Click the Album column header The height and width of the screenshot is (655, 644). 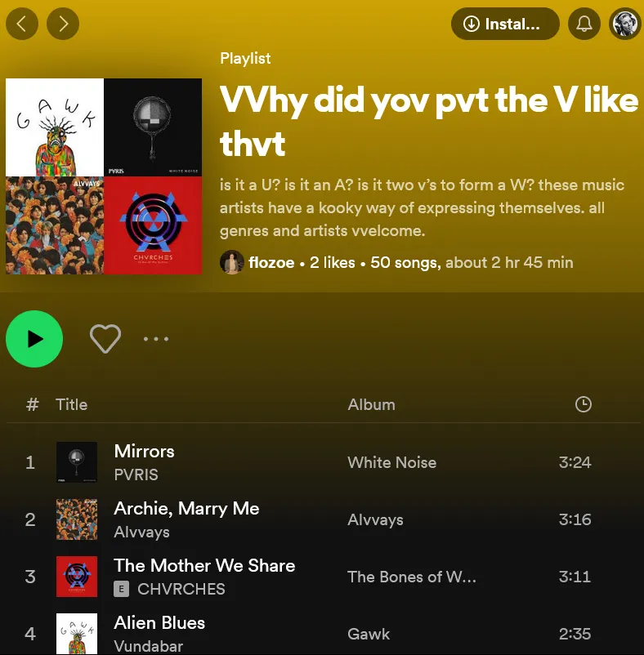(x=371, y=404)
